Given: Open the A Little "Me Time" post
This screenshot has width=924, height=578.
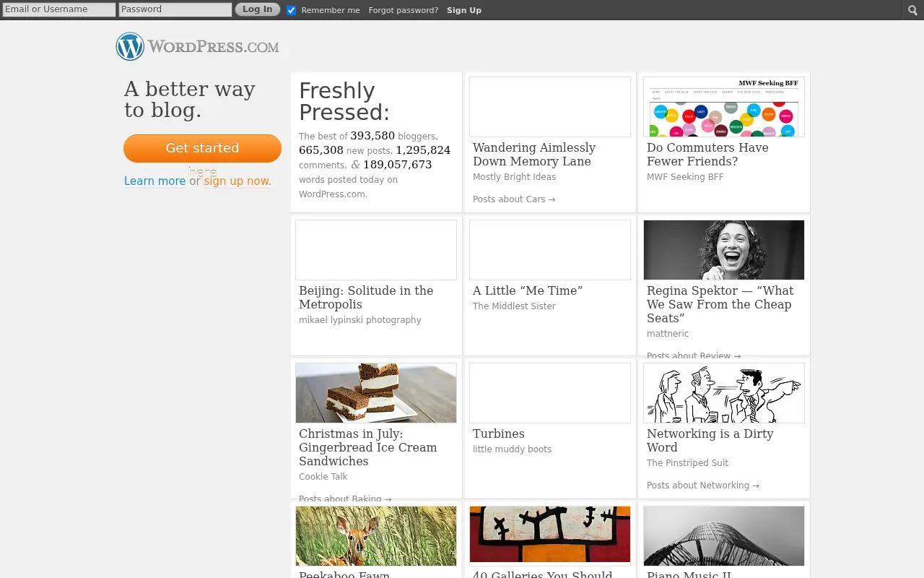Looking at the screenshot, I should click(528, 290).
